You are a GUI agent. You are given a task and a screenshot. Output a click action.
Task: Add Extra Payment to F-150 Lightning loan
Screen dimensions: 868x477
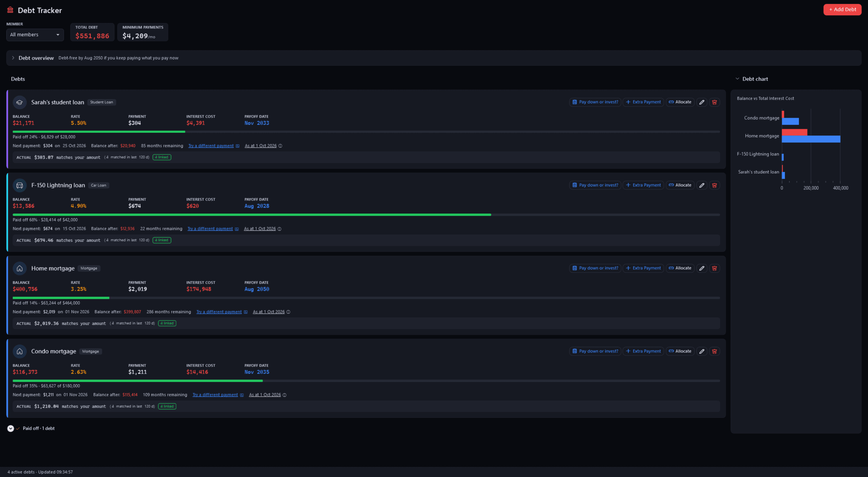[643, 185]
